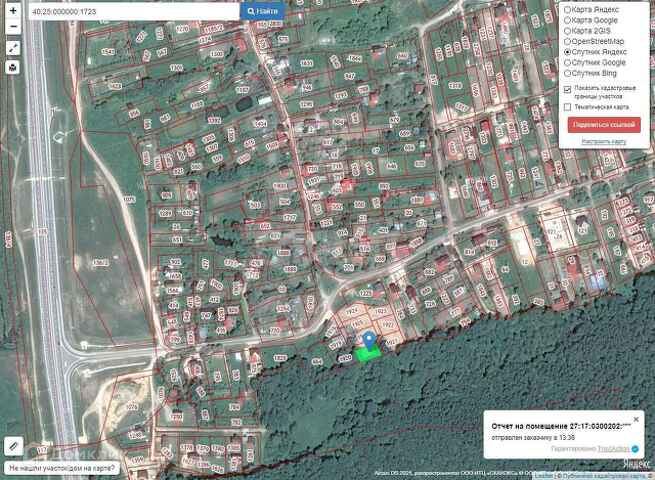Open the pencil drawing tool
Image resolution: width=655 pixels, height=480 pixels.
[x=13, y=446]
